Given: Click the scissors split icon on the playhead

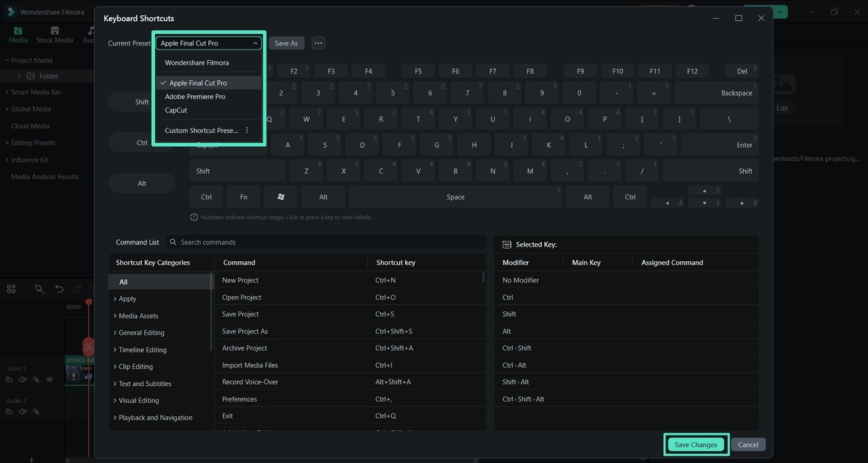Looking at the screenshot, I should click(88, 347).
